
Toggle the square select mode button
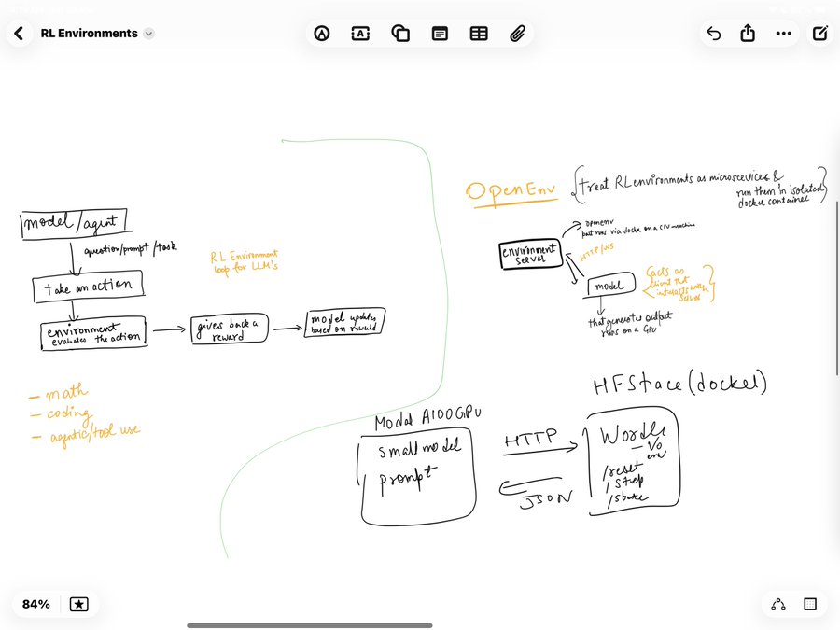pos(810,604)
